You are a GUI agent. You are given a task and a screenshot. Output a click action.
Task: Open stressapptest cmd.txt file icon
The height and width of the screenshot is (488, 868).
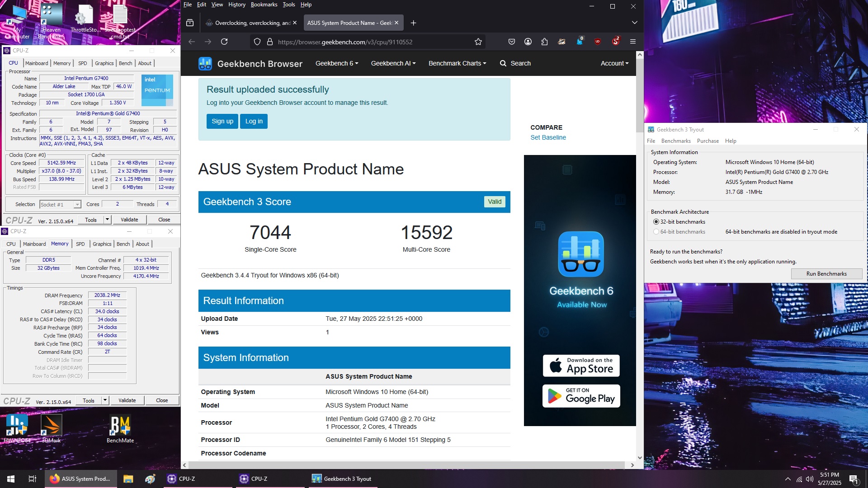tap(120, 22)
